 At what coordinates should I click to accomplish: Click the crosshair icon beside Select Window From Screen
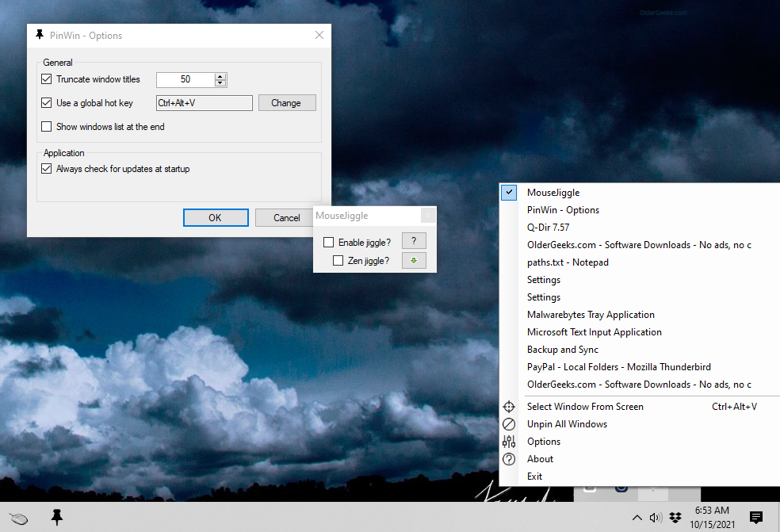tap(509, 407)
